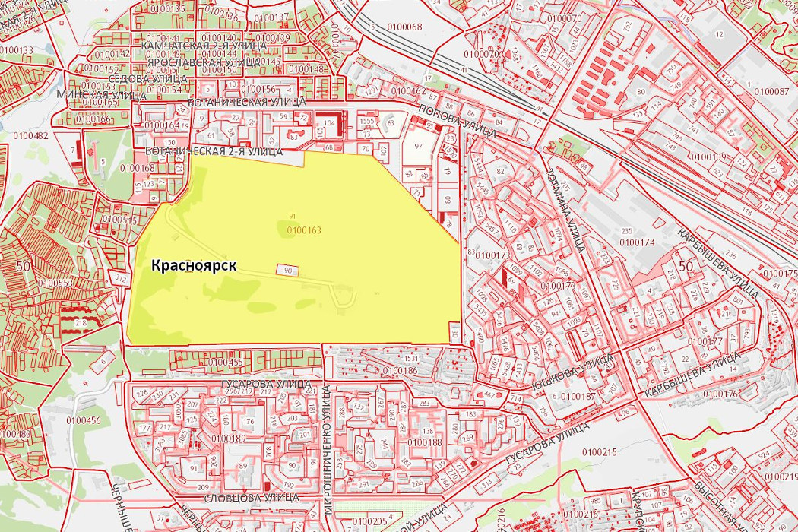Select cadastral block 0100189
Viewport: 798px width, 532px height.
tap(228, 439)
